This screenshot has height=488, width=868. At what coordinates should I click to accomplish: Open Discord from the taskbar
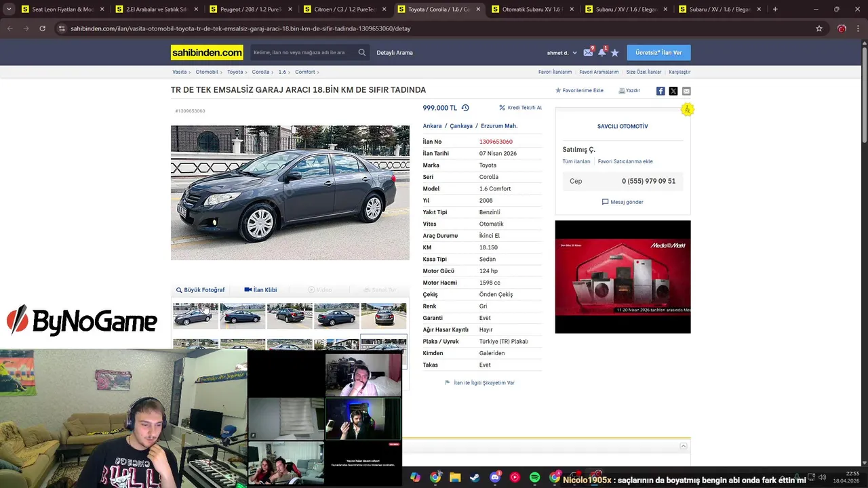[x=495, y=478]
